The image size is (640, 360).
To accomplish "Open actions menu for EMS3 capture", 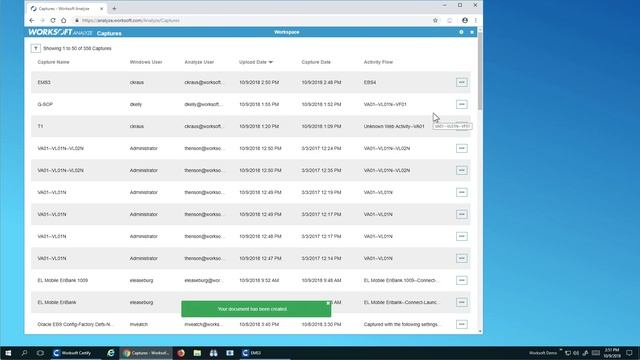I will pyautogui.click(x=462, y=82).
